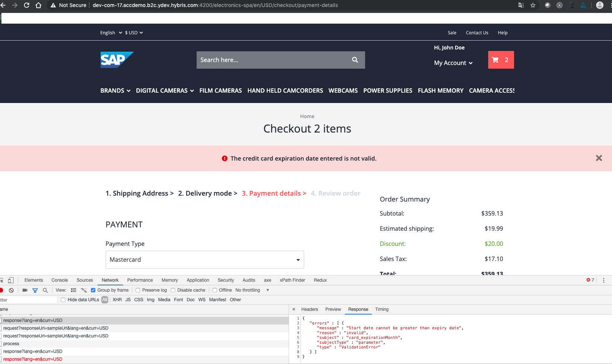The height and width of the screenshot is (364, 612).
Task: Open the translate page icon
Action: click(521, 5)
